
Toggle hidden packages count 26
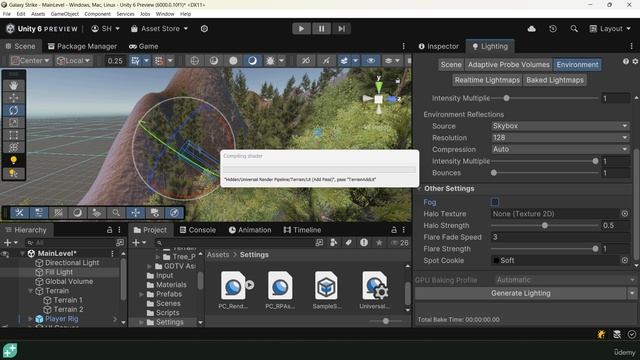(x=400, y=242)
